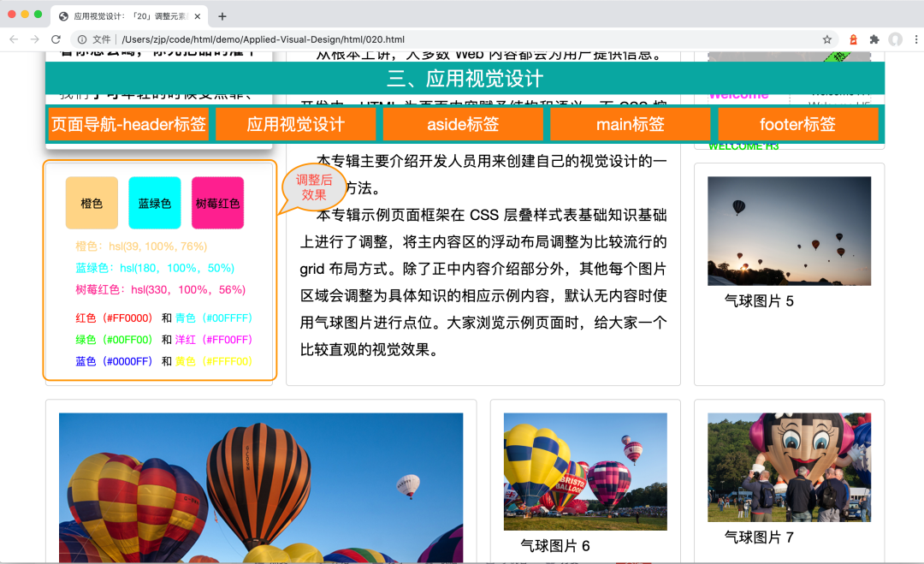Open the Chrome three-dot menu
Screen dimensions: 924x564
(915, 39)
